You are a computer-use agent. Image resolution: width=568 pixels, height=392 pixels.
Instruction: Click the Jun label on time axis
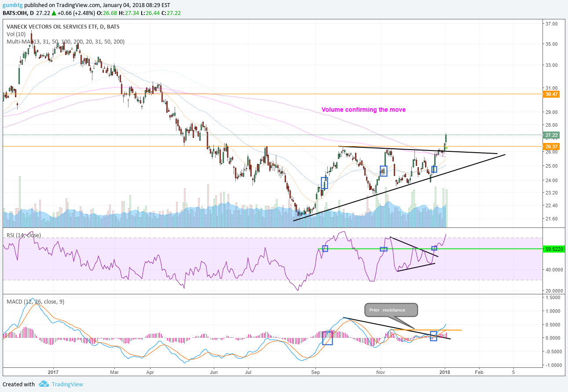tap(214, 372)
